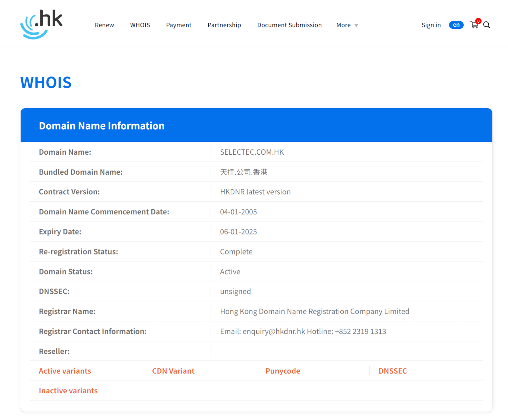
Task: Select the SELECTEC.COM.HK domain value
Action: click(252, 152)
